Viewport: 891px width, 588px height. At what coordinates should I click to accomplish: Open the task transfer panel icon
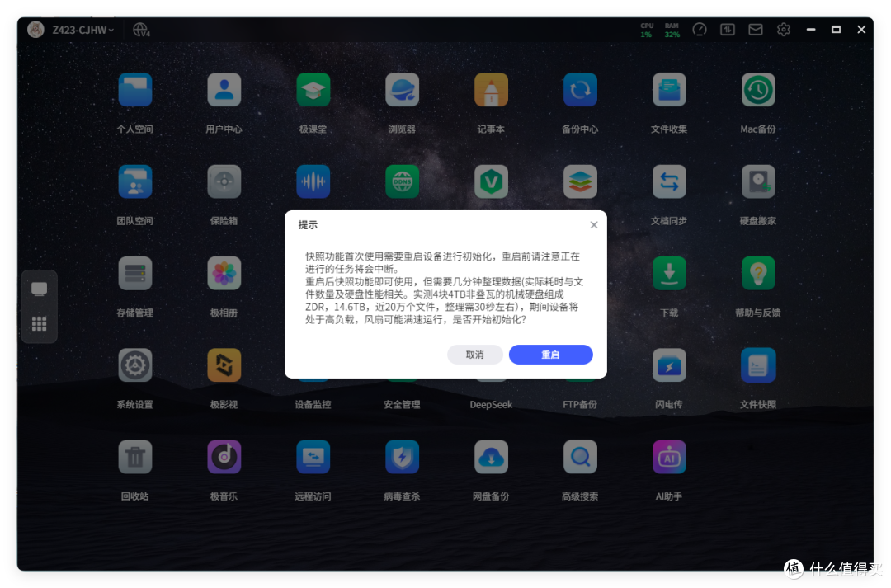point(728,30)
